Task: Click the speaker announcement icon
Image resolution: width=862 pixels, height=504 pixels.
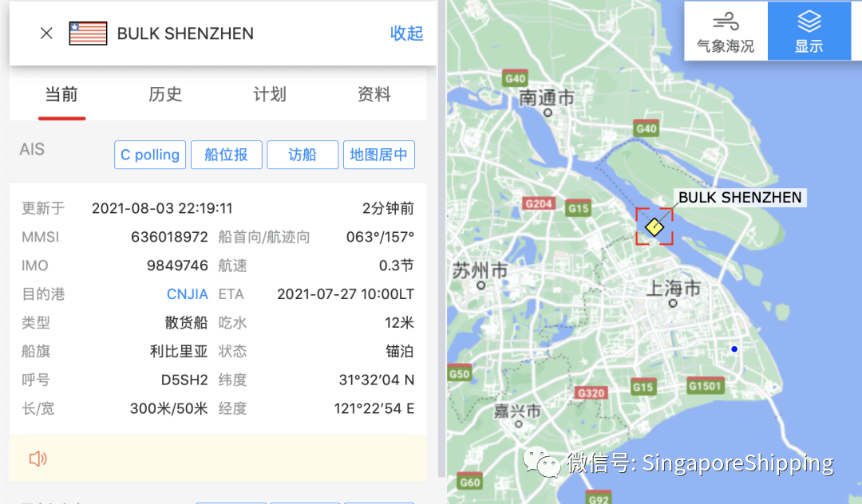Action: tap(38, 459)
